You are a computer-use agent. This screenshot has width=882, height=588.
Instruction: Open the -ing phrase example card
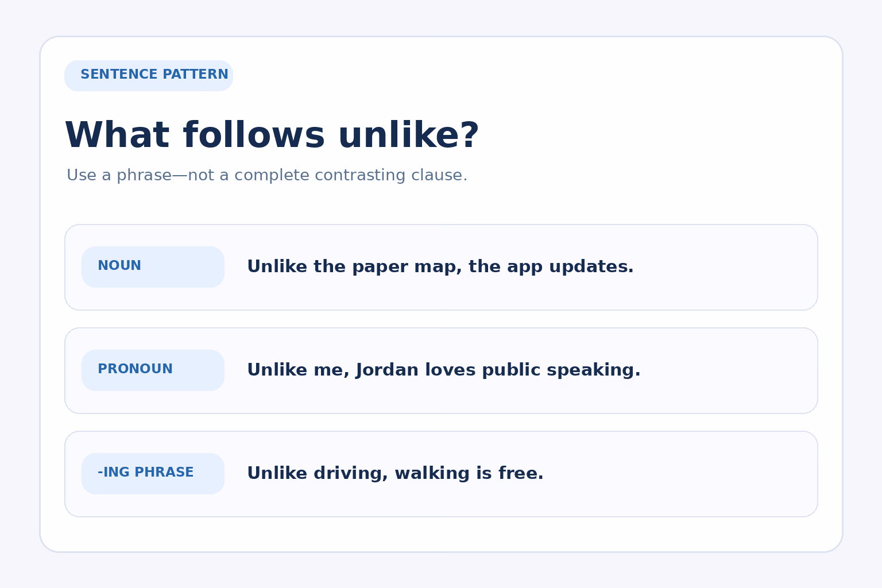[x=441, y=474]
